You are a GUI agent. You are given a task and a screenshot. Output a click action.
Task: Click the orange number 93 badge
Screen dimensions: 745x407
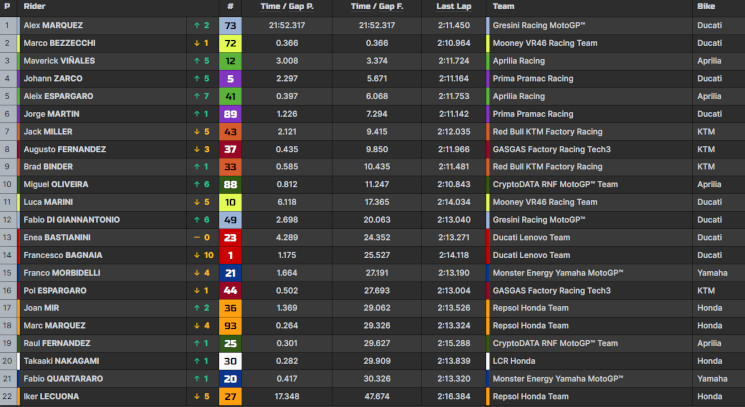(x=230, y=326)
